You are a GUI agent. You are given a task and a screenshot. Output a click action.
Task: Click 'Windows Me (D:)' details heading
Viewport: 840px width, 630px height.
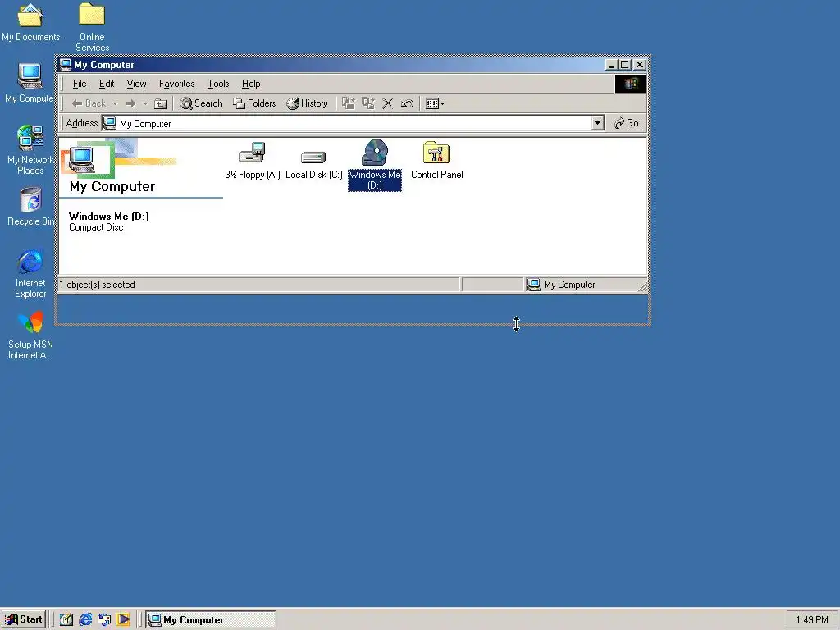109,217
